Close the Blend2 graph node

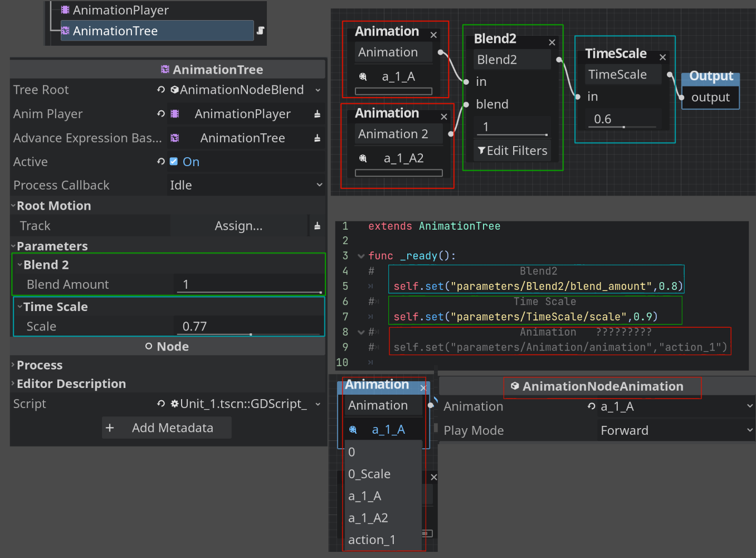pyautogui.click(x=552, y=42)
